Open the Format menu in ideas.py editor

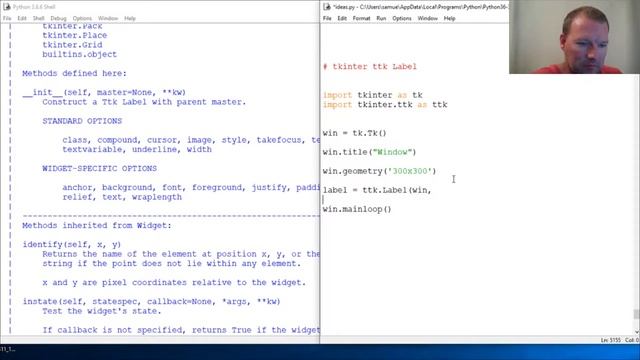(361, 18)
